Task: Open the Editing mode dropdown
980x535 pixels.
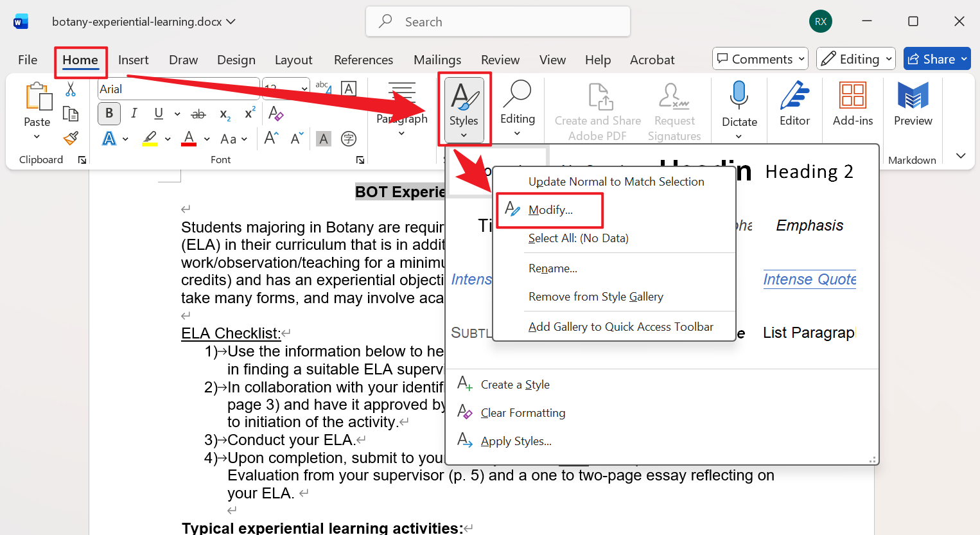Action: click(x=856, y=59)
